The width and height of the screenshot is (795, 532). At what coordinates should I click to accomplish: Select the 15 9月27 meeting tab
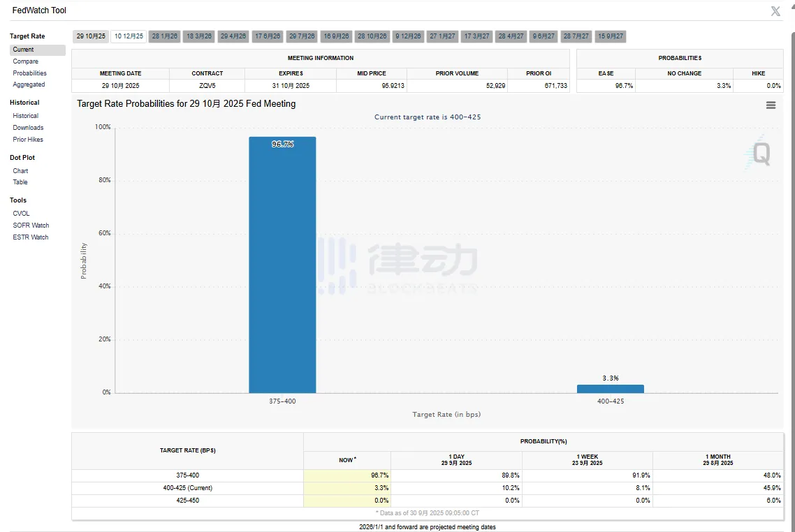[610, 36]
